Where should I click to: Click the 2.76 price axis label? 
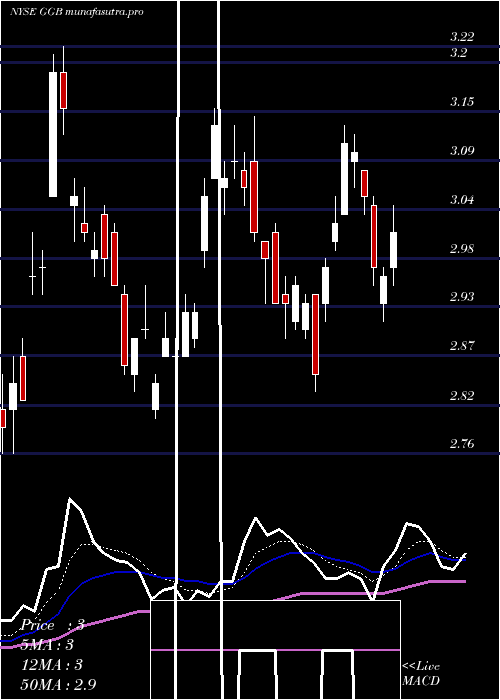click(x=462, y=444)
